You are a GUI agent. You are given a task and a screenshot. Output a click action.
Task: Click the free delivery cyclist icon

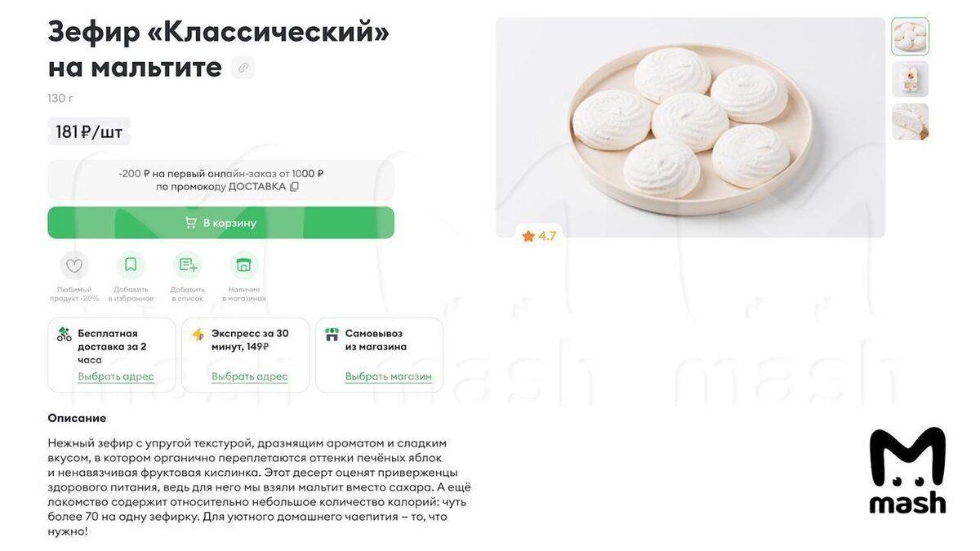point(64,334)
